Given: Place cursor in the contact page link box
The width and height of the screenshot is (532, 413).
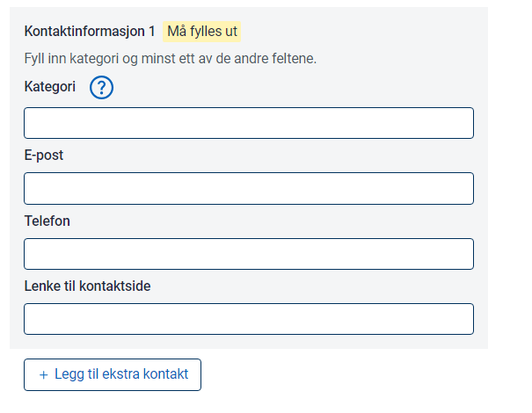Looking at the screenshot, I should [248, 318].
